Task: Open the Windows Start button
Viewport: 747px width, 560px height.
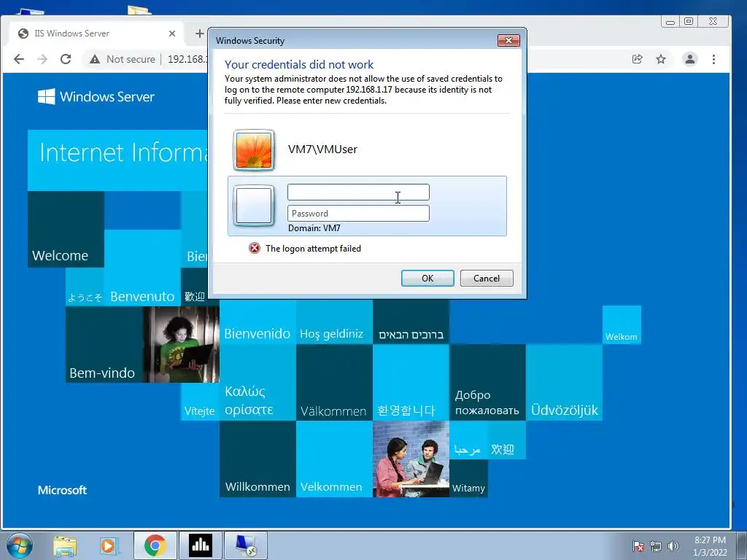Action: (20, 545)
